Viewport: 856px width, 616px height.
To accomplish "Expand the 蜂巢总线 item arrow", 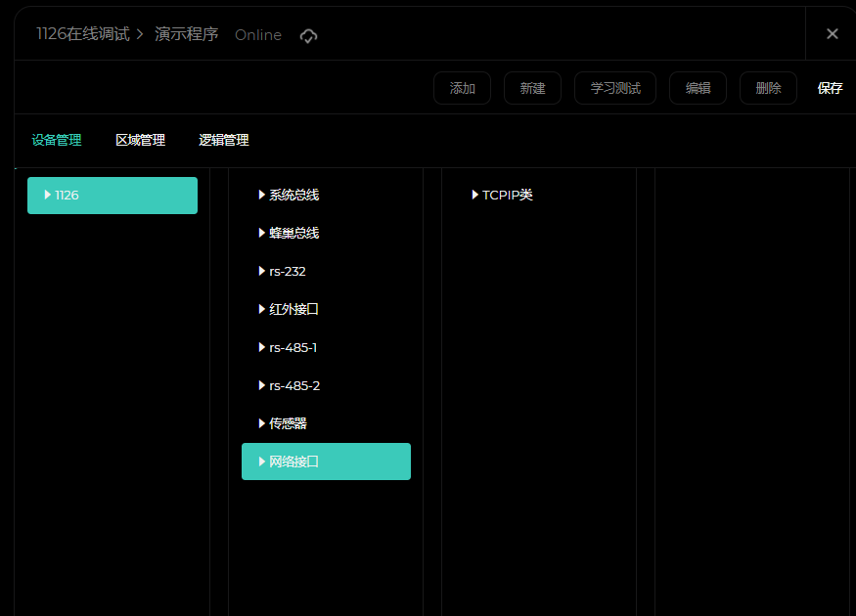I will pyautogui.click(x=262, y=233).
